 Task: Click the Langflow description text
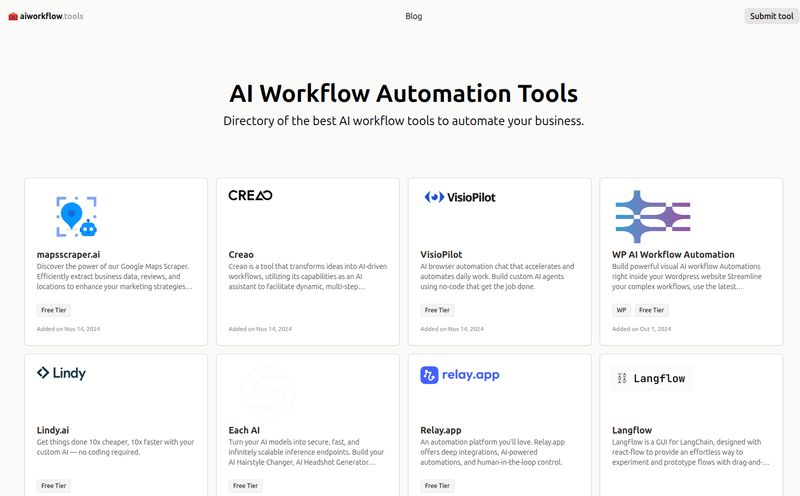tap(691, 452)
